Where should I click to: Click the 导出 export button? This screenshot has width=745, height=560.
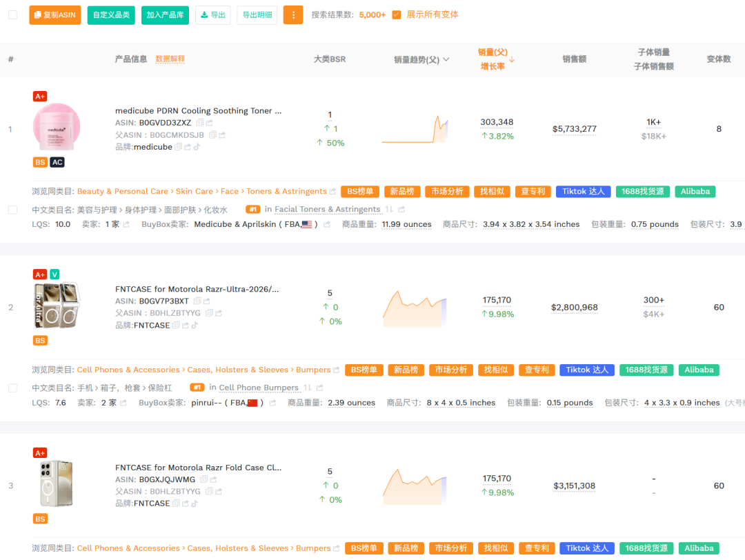click(x=213, y=14)
